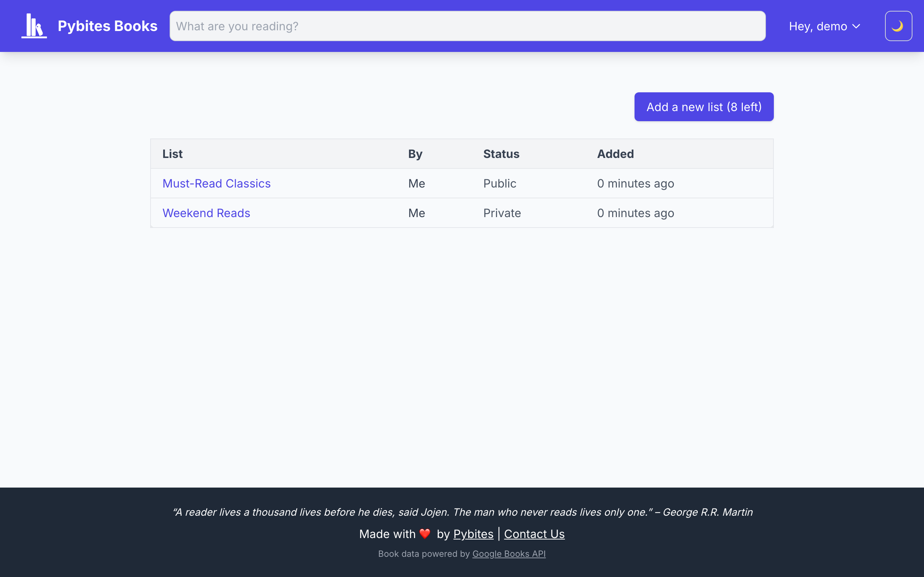Open the Contact Us footer link
Screen dimensions: 924x577
[534, 534]
